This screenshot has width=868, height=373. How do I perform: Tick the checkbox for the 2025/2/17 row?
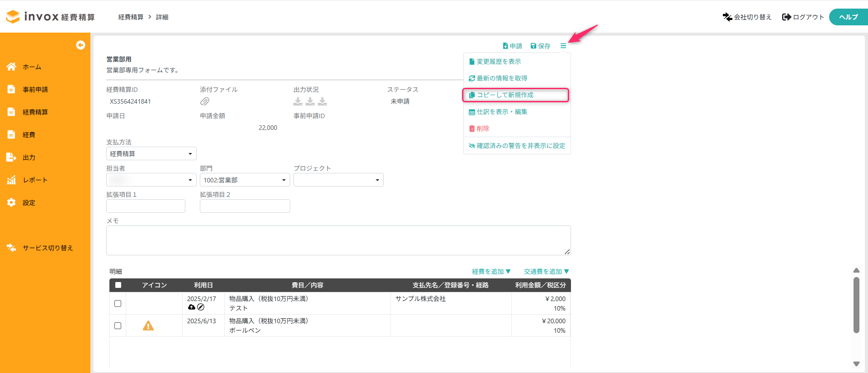click(x=118, y=303)
